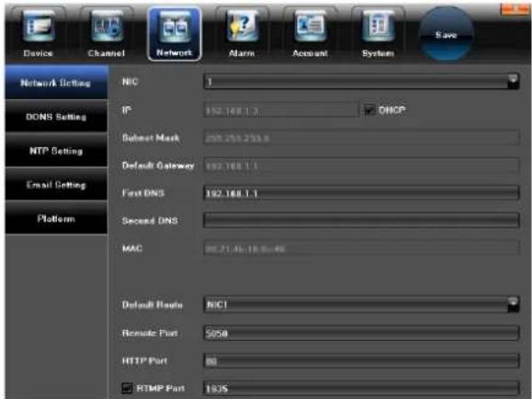
Task: Close window with orange corner button
Action: coord(515,9)
